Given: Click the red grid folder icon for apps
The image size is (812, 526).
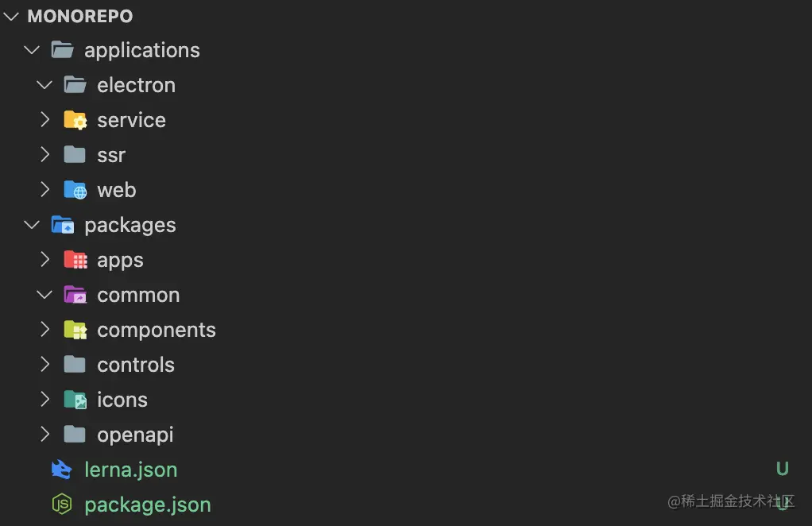Looking at the screenshot, I should click(x=75, y=260).
